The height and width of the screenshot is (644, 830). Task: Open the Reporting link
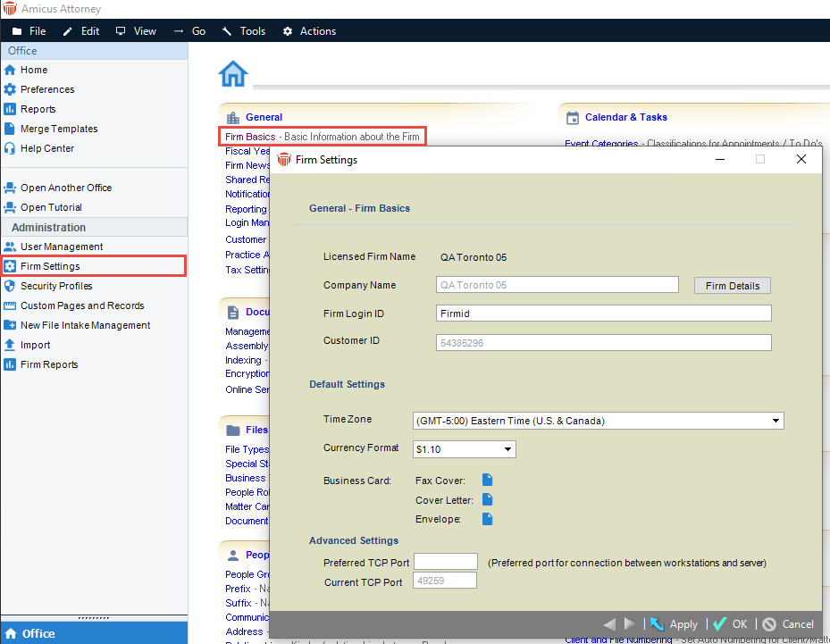(246, 209)
